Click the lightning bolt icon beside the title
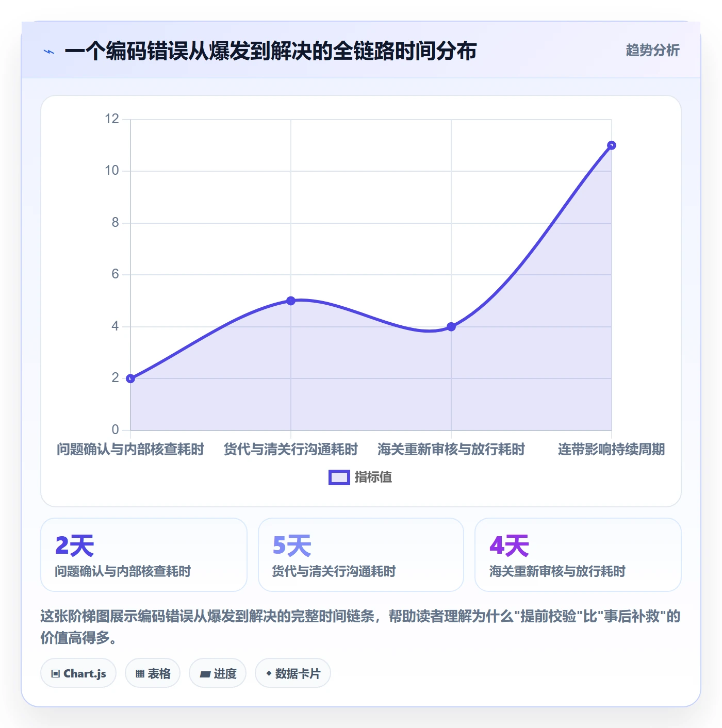 coord(49,52)
